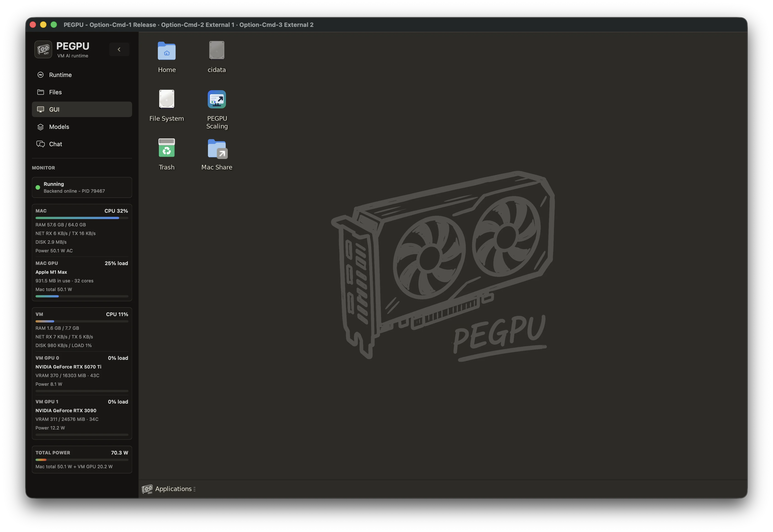The image size is (773, 532).
Task: Open the Mac Share folder shortcut
Action: [217, 149]
